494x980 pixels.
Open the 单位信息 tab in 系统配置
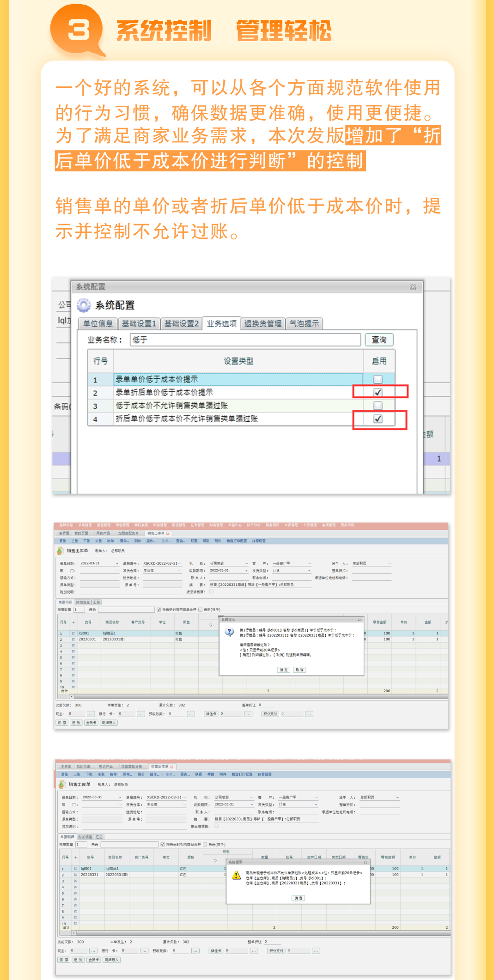click(98, 323)
